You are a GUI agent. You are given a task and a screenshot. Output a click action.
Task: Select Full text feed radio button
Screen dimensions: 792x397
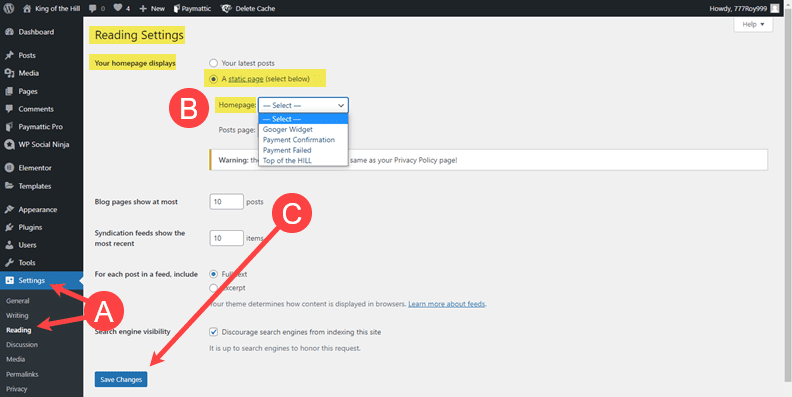214,274
